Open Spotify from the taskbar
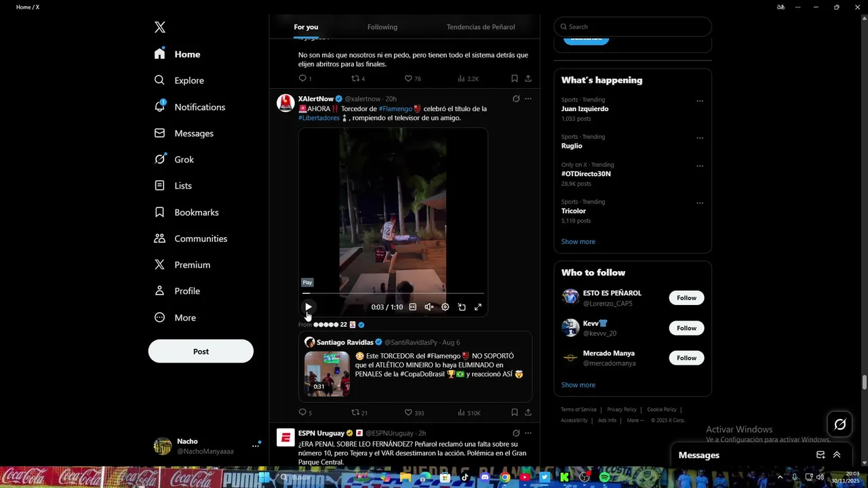This screenshot has height=488, width=868. 604,477
